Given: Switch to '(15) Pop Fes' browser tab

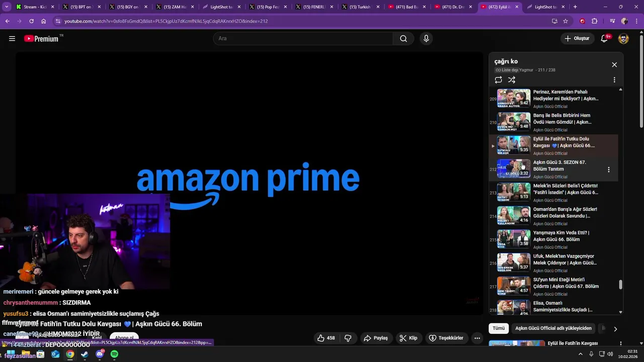Looking at the screenshot, I should (268, 7).
